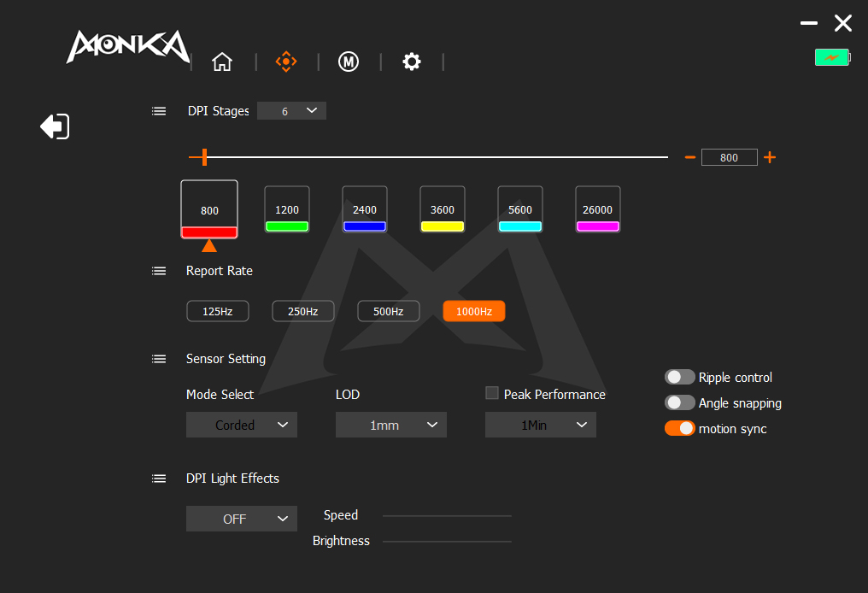Viewport: 868px width, 593px height.
Task: Click the orange minus to decrease DPI
Action: click(690, 157)
